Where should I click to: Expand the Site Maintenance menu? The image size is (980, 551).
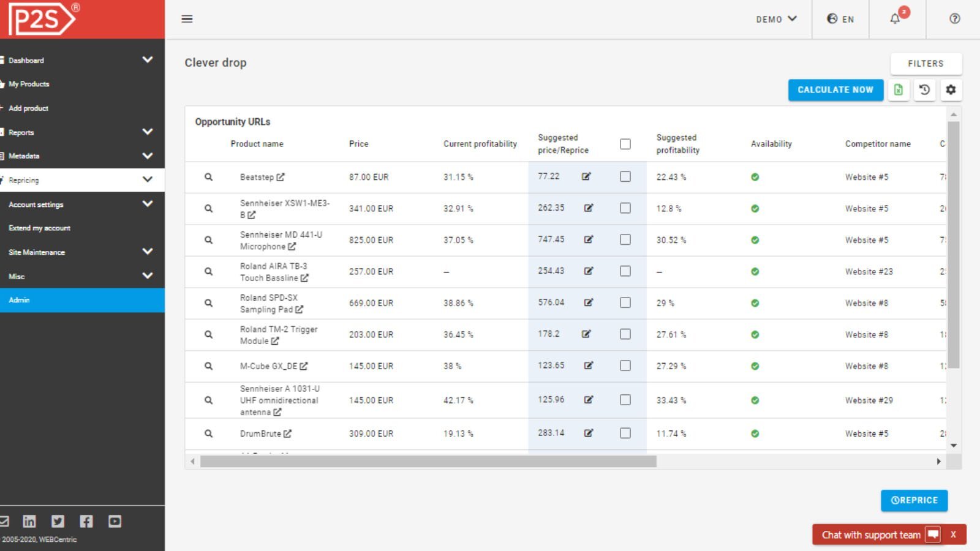coord(147,252)
